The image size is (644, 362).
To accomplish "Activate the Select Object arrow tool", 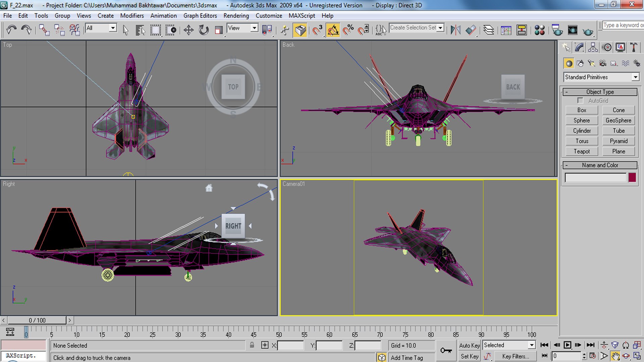I will coord(125,30).
